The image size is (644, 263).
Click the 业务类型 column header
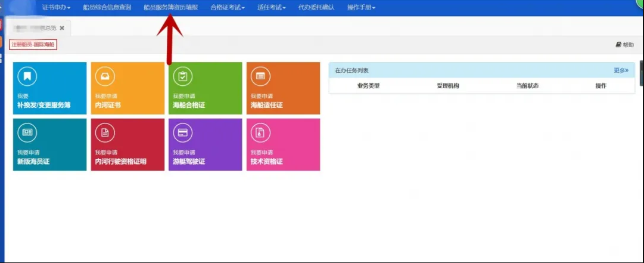click(368, 86)
